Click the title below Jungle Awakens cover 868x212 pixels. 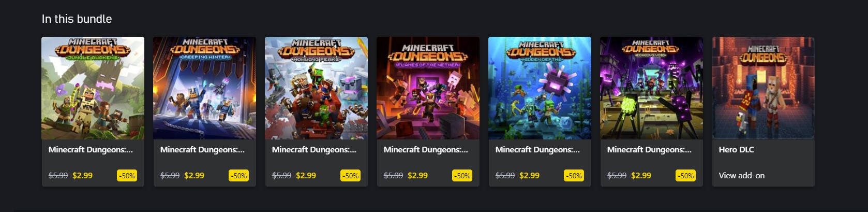(91, 150)
